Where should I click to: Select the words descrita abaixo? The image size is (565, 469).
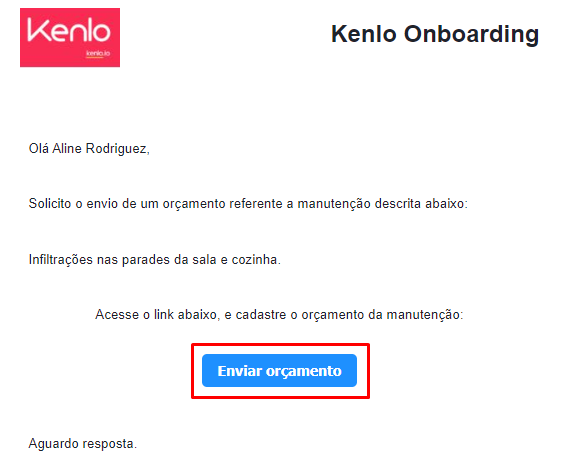421,204
